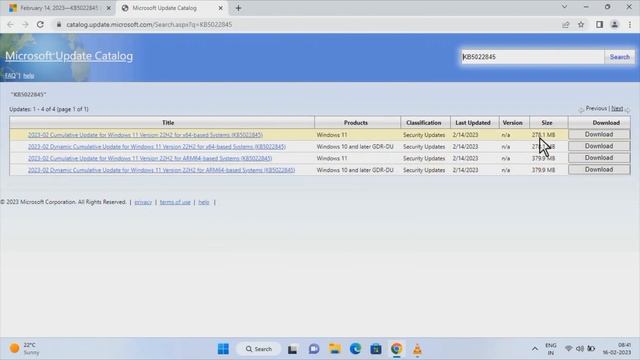Open the footer help link
This screenshot has height=360, width=640.
click(204, 202)
